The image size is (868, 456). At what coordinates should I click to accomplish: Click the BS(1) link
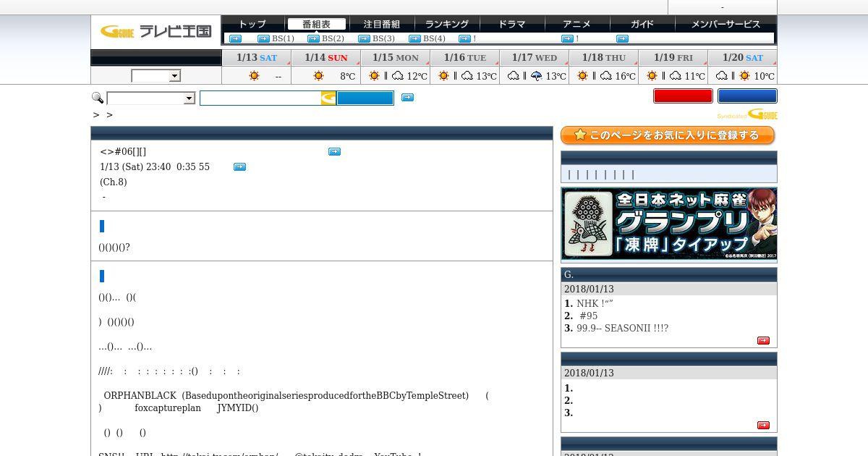coord(283,38)
